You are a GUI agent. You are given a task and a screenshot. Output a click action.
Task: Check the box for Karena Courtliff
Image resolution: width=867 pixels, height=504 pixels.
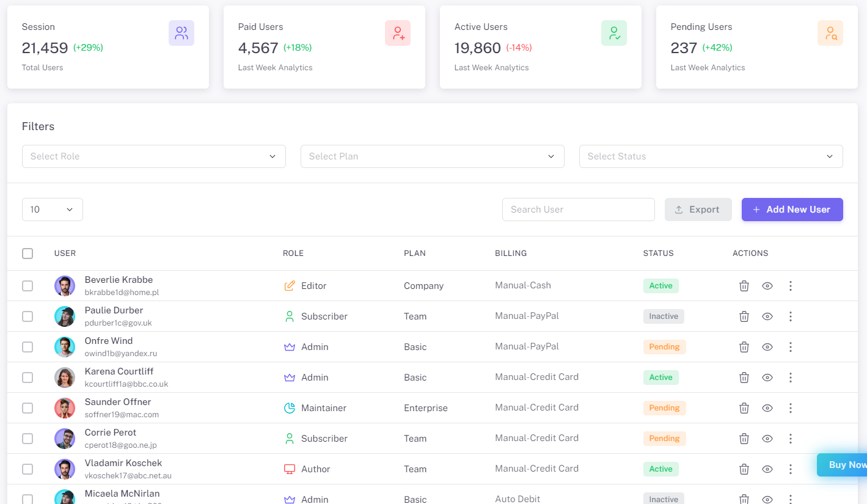(27, 378)
